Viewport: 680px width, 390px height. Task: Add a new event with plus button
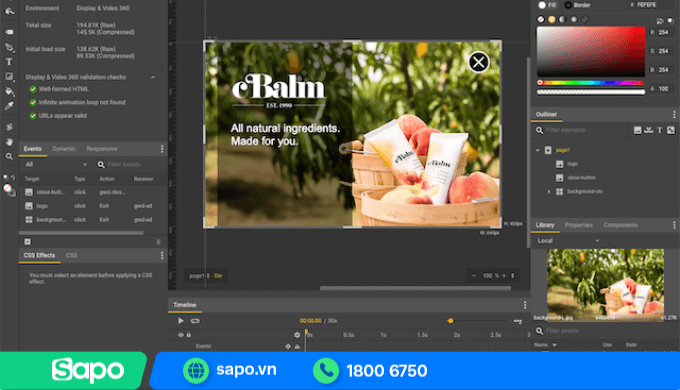pyautogui.click(x=28, y=242)
